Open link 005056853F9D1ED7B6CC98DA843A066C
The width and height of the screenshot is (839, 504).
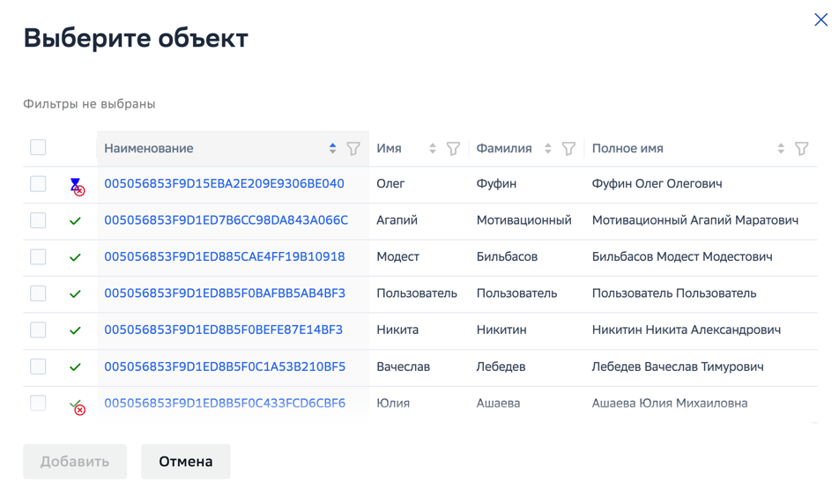coord(226,220)
